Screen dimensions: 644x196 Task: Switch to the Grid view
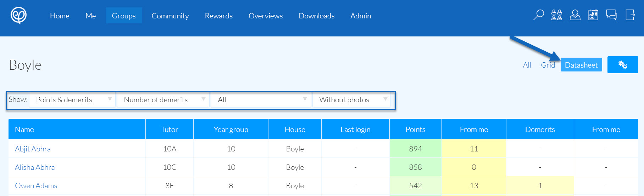point(548,65)
